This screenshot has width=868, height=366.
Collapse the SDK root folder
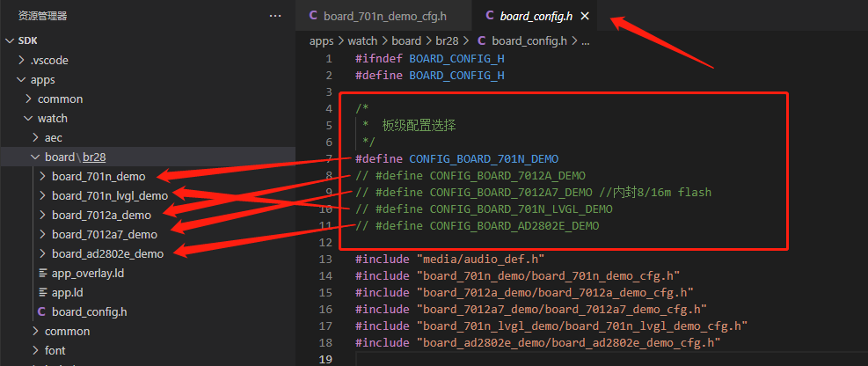click(x=10, y=41)
